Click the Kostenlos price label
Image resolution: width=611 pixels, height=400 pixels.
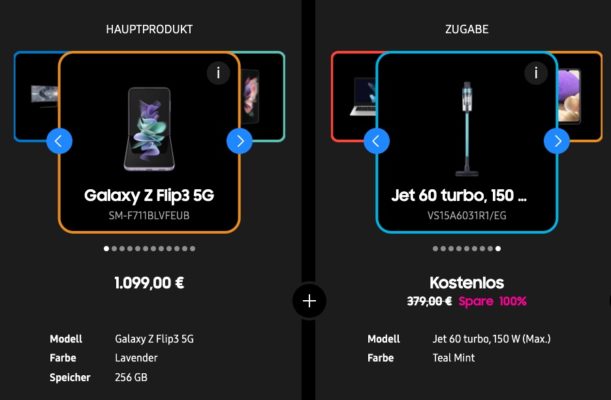467,283
